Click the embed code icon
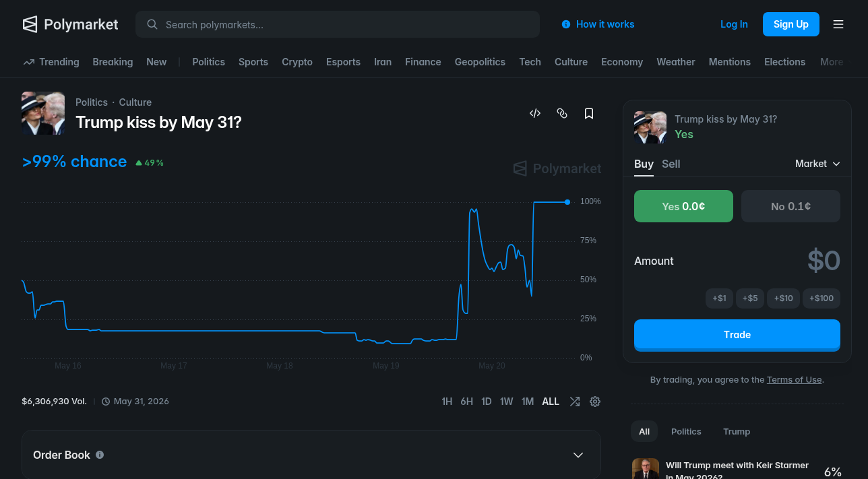This screenshot has height=479, width=868. (535, 113)
